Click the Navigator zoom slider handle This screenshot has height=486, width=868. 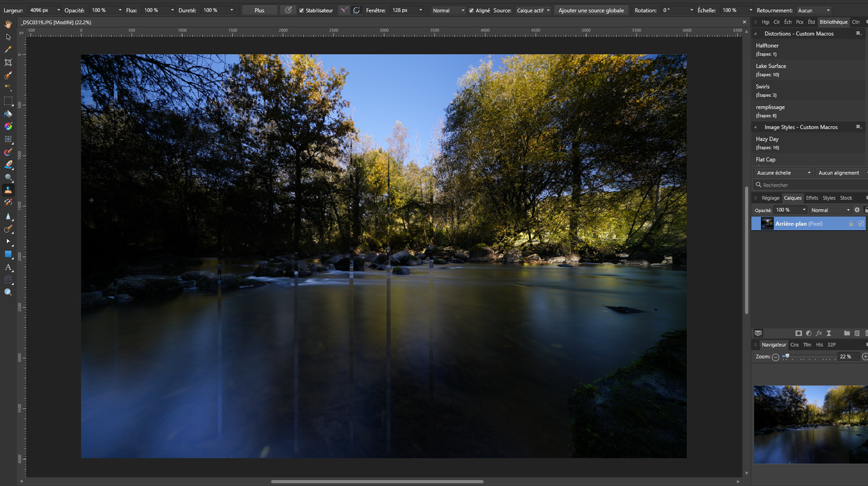[x=786, y=356]
